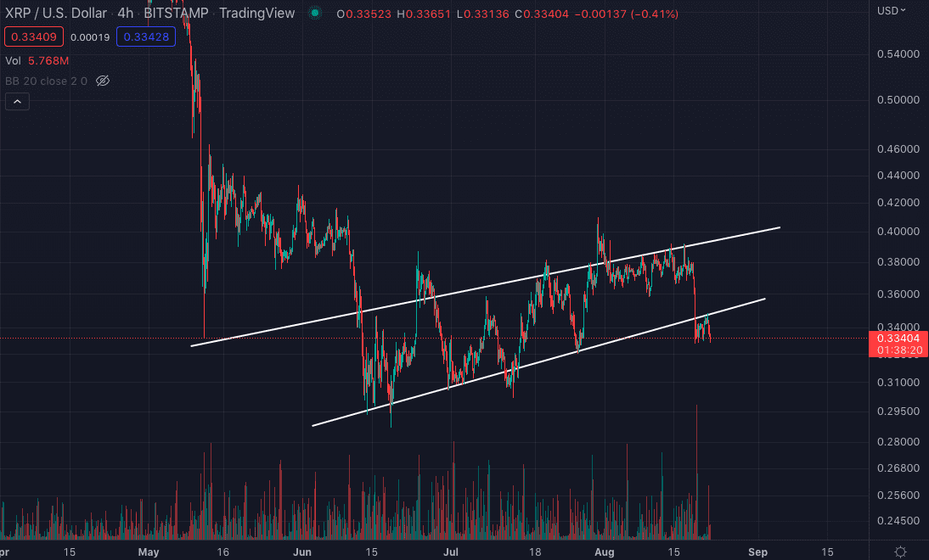
Task: Select the BB 20 close 2 0 indicator
Action: tap(46, 81)
